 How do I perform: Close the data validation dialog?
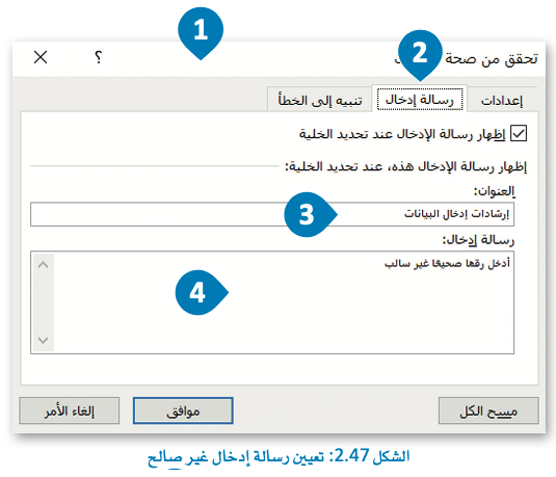coord(40,57)
